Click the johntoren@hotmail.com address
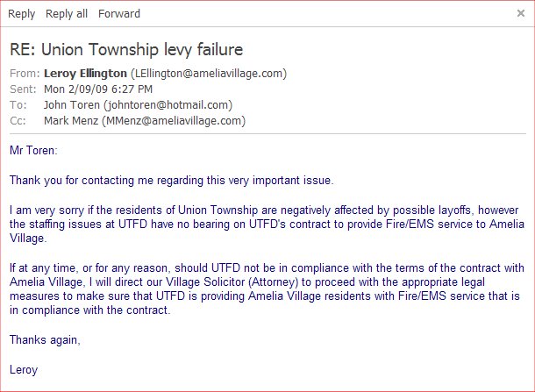 coord(168,104)
